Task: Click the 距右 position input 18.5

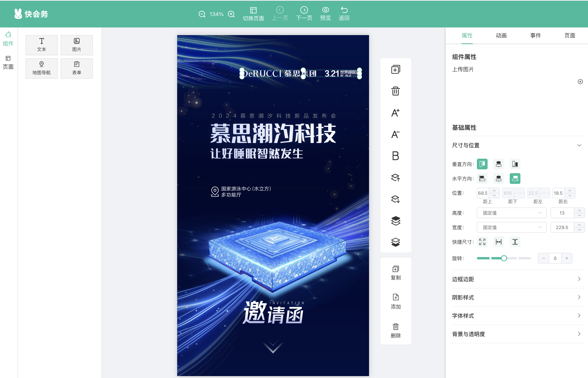Action: [x=559, y=193]
